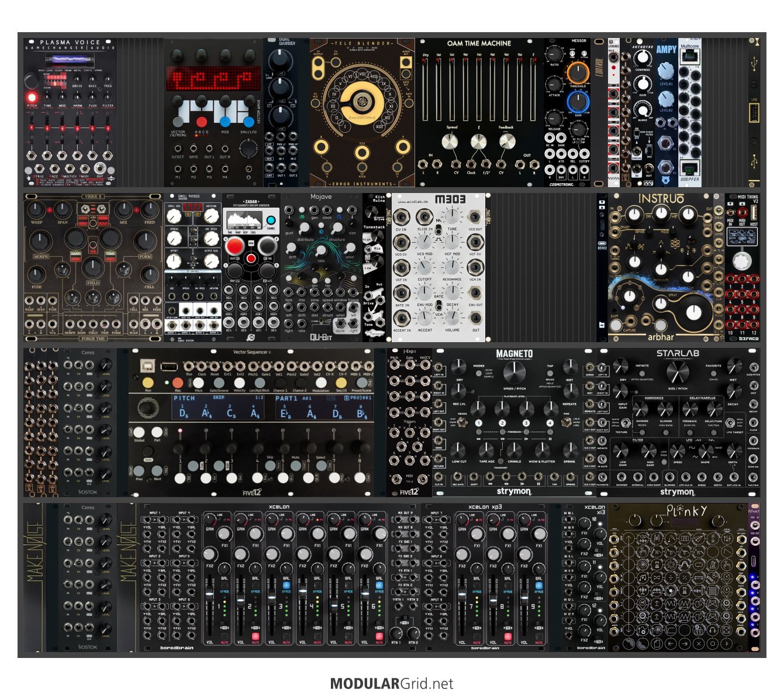Toggle the MODES button on Magneto
This screenshot has width=784, height=696.
point(479,372)
